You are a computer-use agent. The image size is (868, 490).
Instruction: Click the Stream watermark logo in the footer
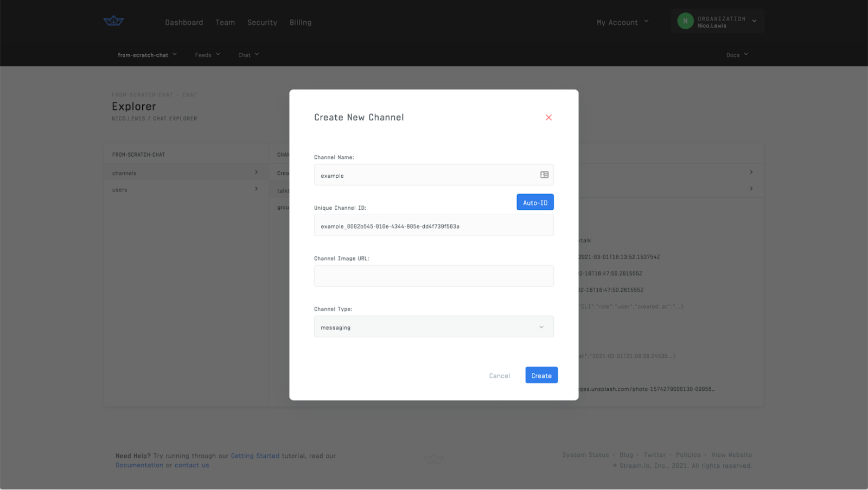[433, 458]
